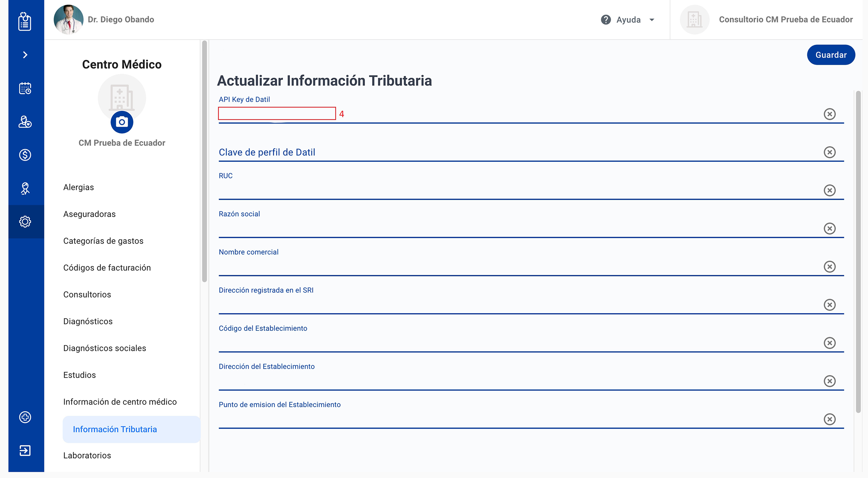Click the award ribbon icon in sidebar
Screen dimensions: 868x478
point(25,188)
